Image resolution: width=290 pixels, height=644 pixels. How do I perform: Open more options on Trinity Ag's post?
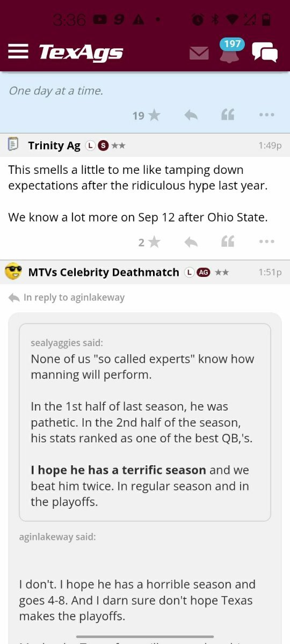(x=266, y=243)
